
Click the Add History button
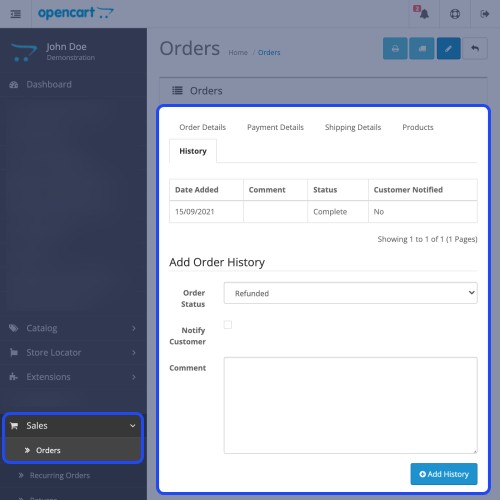pos(444,474)
